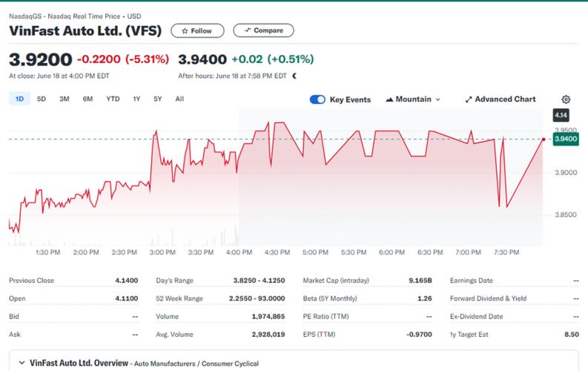This screenshot has height=371, width=588.
Task: Click the 3.9400 current price chart label
Action: coord(566,139)
